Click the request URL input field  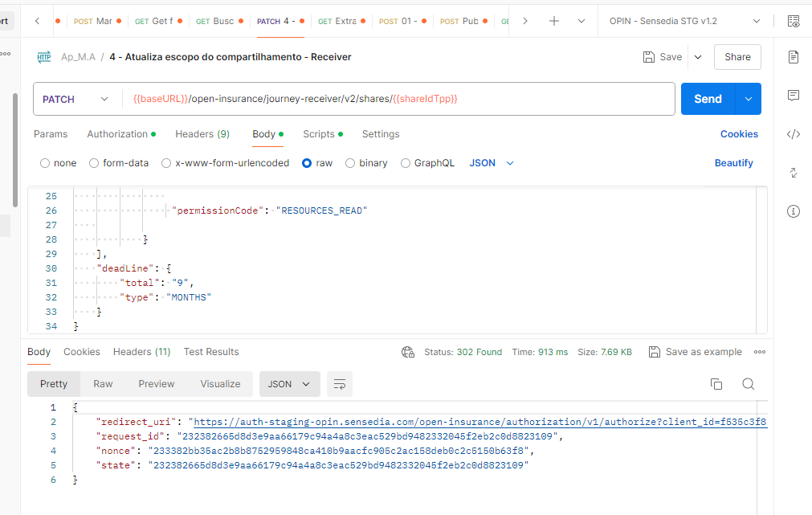(x=402, y=99)
